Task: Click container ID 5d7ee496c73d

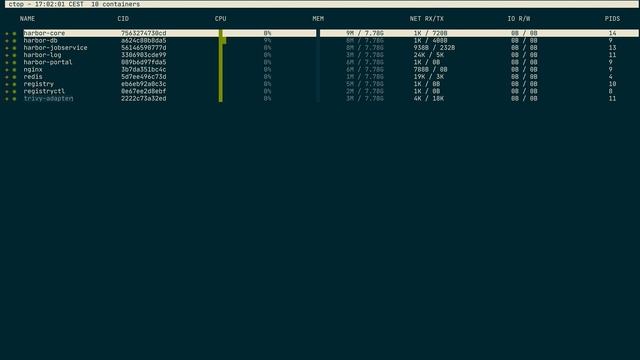Action: [144, 77]
